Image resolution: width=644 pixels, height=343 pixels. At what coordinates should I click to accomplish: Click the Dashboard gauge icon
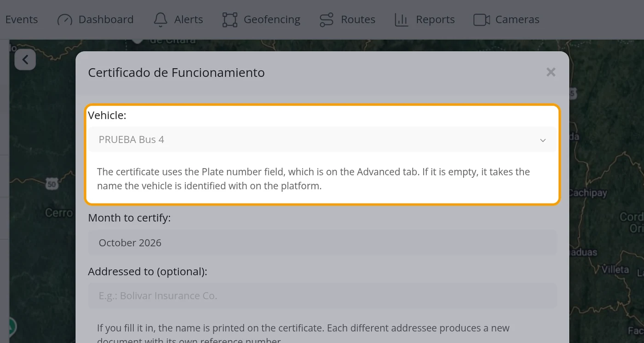(65, 20)
